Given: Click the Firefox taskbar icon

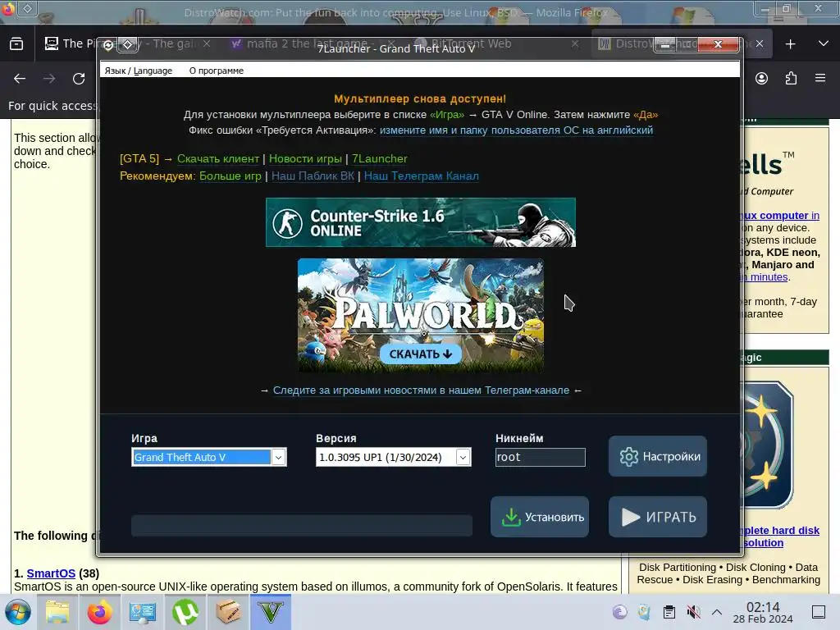Looking at the screenshot, I should (99, 612).
